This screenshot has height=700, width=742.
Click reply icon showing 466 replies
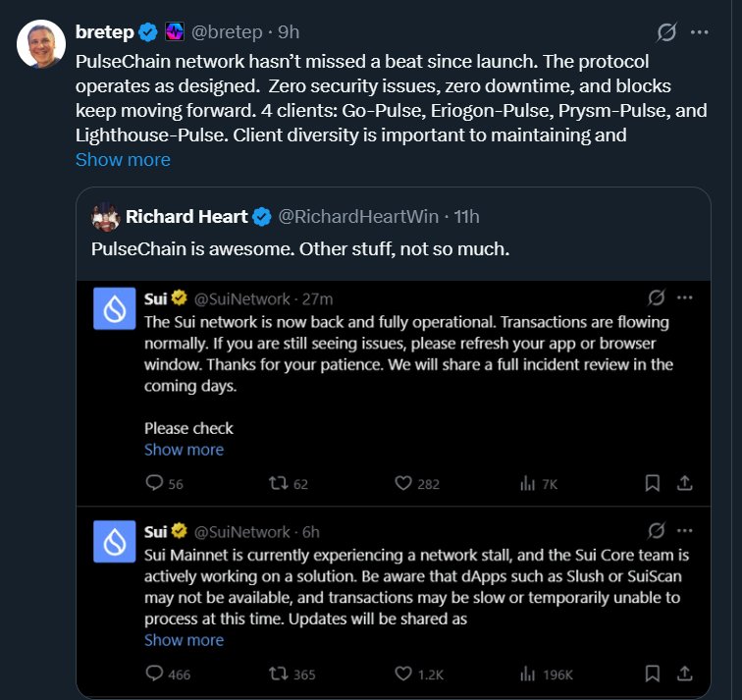click(153, 673)
